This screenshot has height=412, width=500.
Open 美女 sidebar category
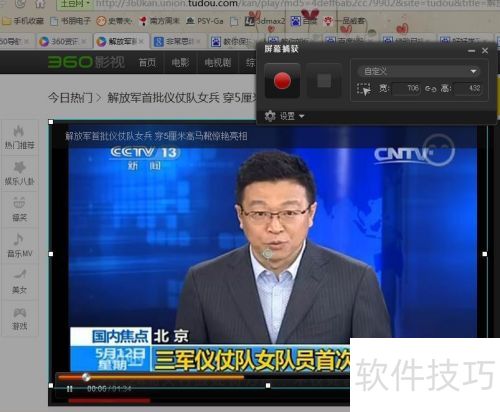point(19,282)
